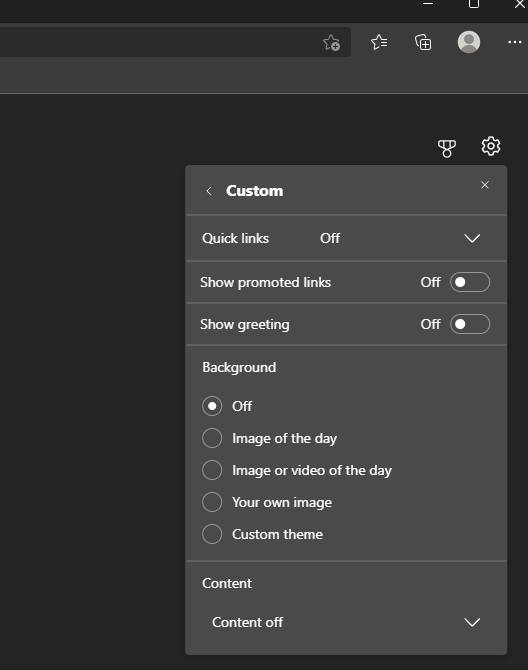This screenshot has height=670, width=528.
Task: Click the profile avatar icon
Action: [469, 42]
